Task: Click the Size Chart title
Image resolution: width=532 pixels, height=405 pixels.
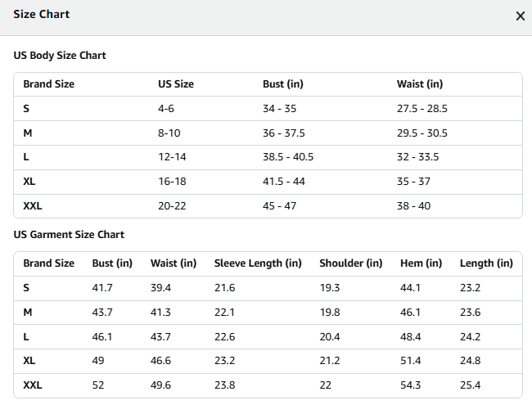Action: click(42, 14)
